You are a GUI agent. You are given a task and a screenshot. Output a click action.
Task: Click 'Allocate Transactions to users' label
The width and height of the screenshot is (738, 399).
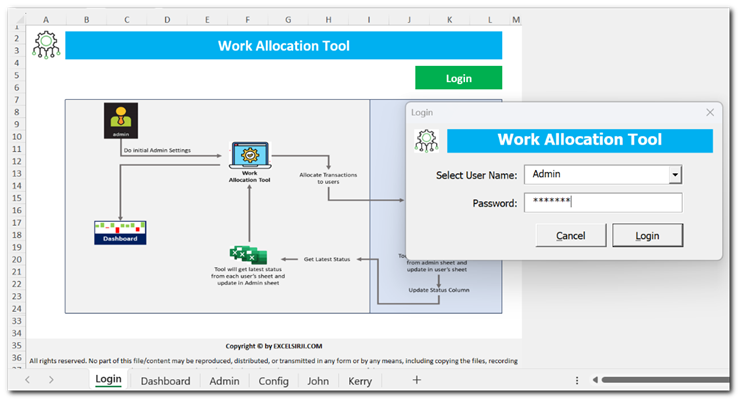coord(328,178)
